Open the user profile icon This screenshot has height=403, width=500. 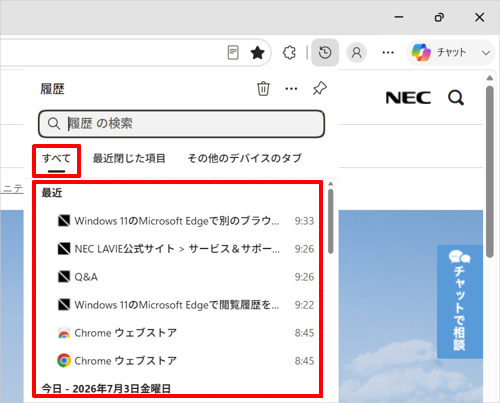tap(356, 53)
